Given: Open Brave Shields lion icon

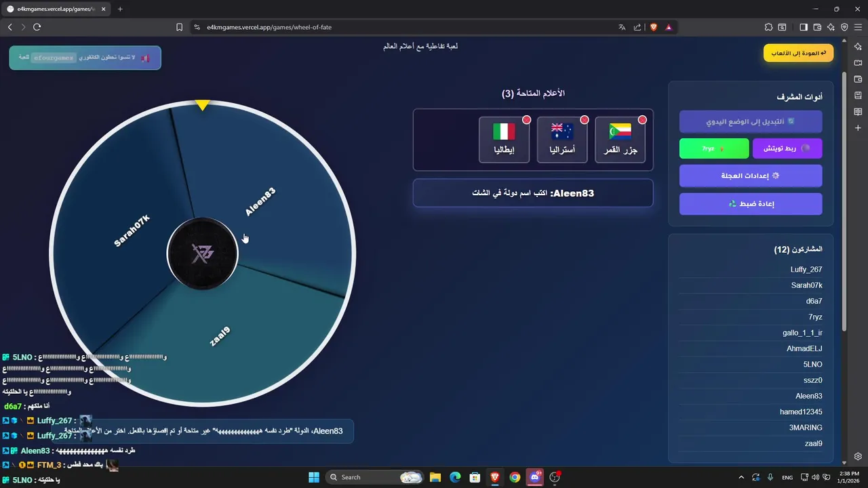Looking at the screenshot, I should click(654, 27).
